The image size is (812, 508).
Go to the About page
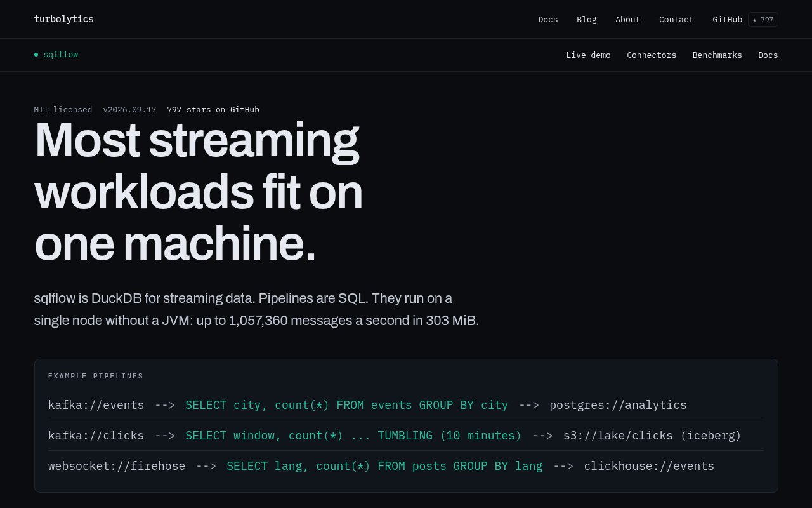pos(627,20)
